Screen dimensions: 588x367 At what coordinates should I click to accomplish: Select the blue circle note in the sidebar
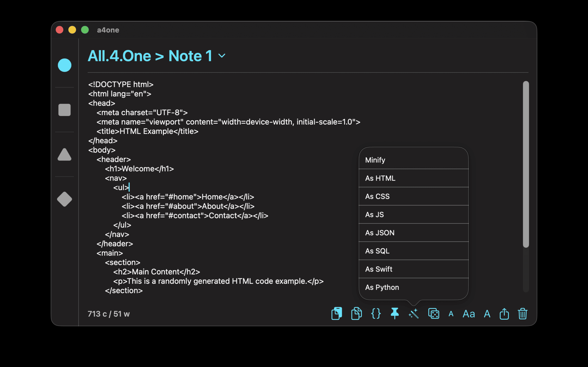click(x=64, y=65)
